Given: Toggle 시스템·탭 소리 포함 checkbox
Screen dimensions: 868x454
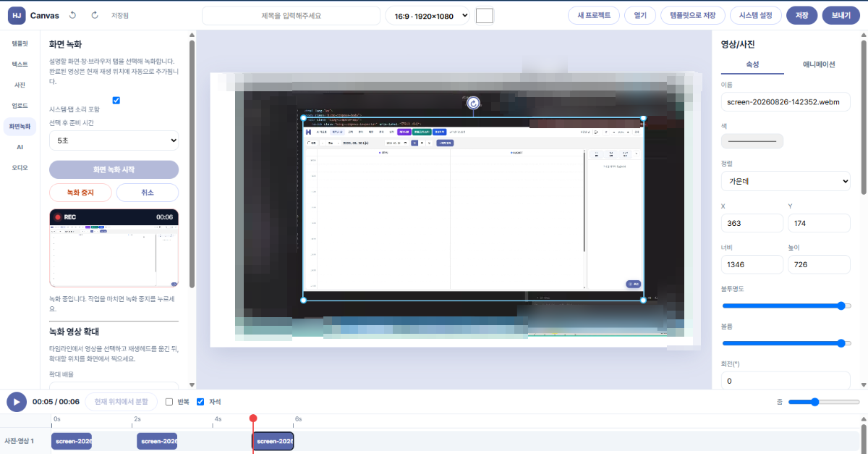Looking at the screenshot, I should pyautogui.click(x=116, y=100).
